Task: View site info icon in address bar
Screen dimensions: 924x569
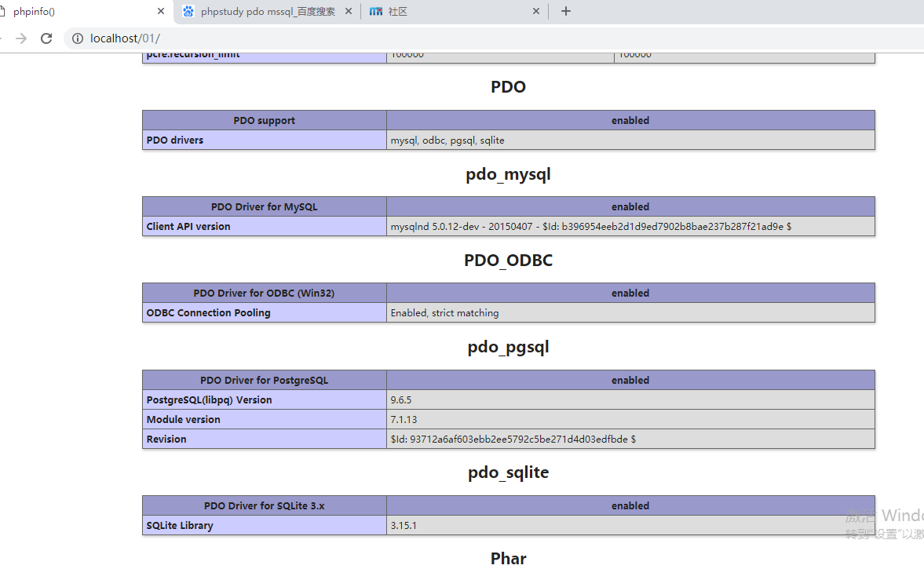Action: point(77,38)
